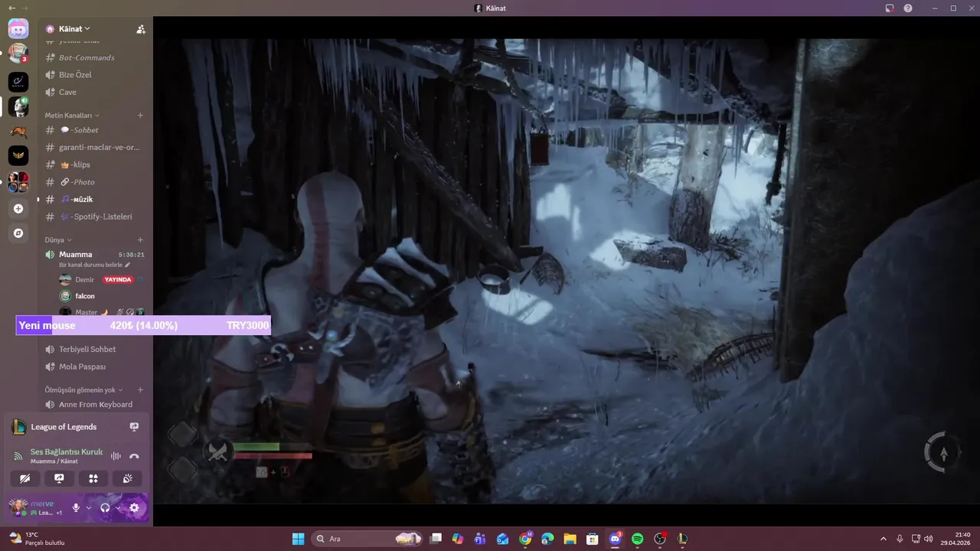
Task: Click the Yeni mouse goal progress bar
Action: (143, 325)
